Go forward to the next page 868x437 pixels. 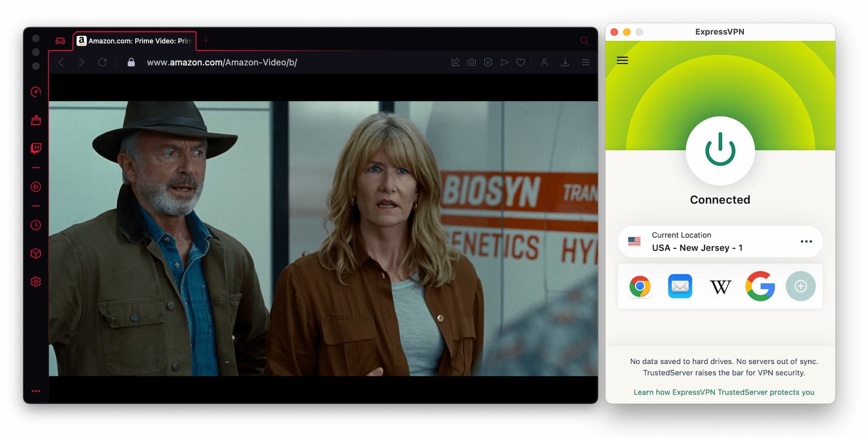click(81, 62)
